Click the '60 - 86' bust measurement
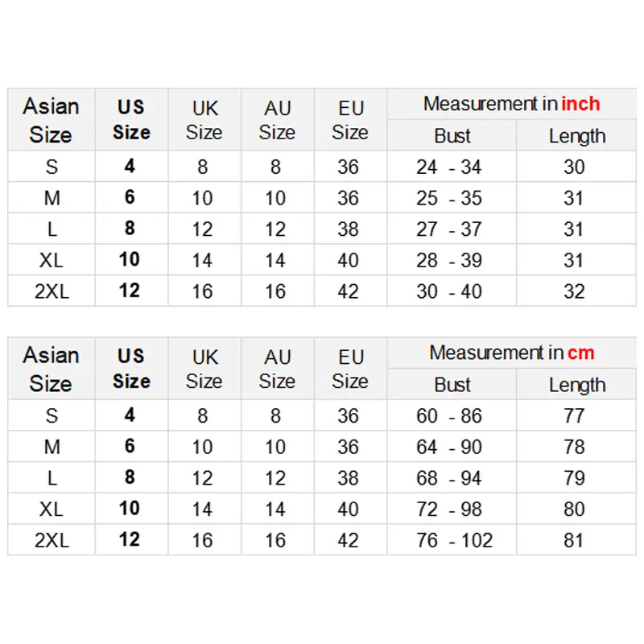This screenshot has width=644, height=644. pos(449,416)
